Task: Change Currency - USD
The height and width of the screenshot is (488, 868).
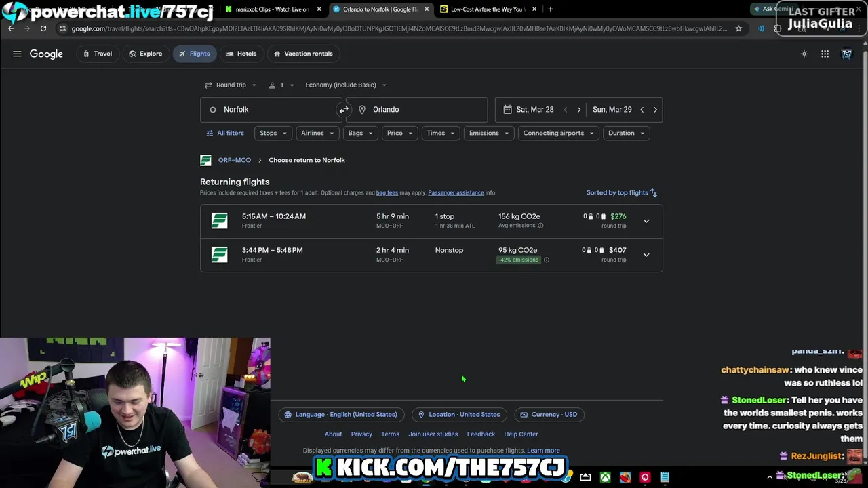Action: click(549, 415)
